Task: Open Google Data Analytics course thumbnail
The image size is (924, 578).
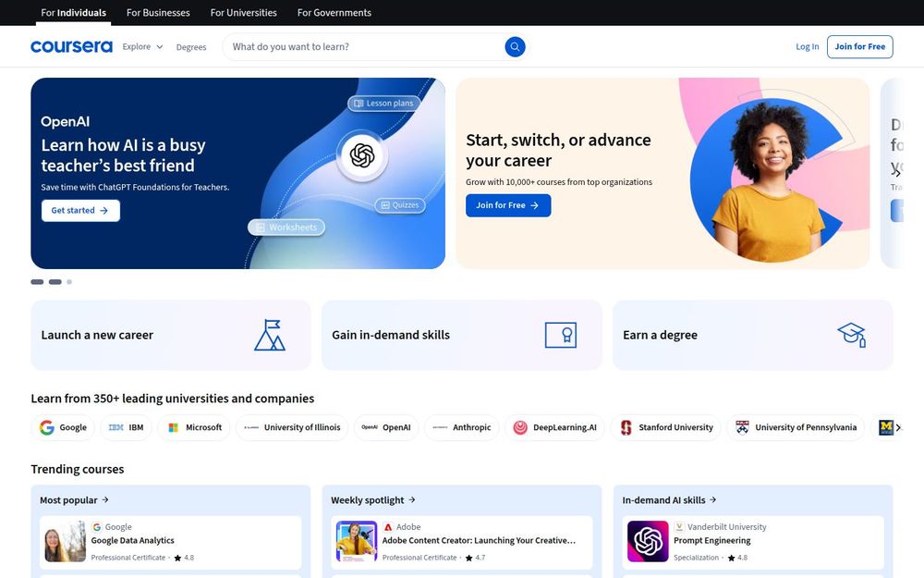Action: (66, 541)
